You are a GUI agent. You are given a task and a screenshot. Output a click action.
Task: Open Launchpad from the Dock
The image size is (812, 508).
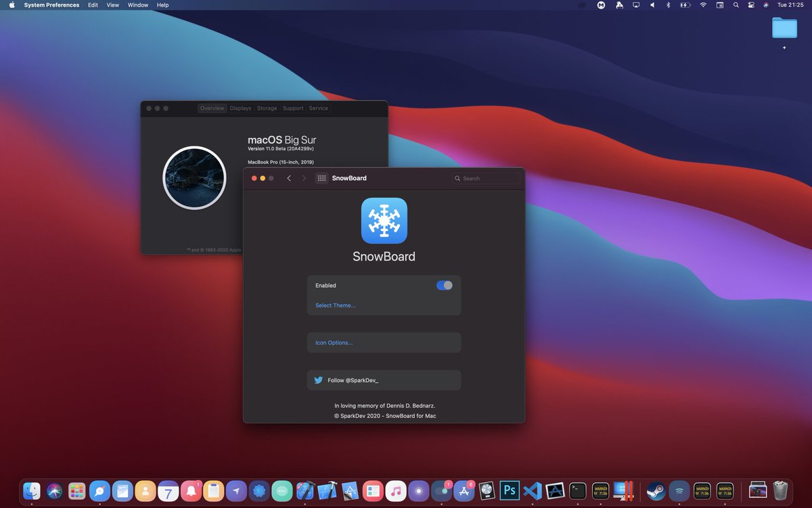click(x=77, y=490)
